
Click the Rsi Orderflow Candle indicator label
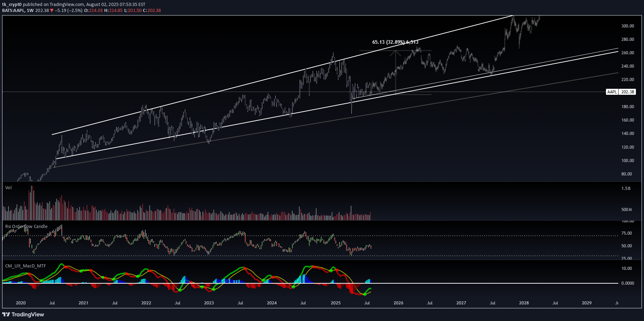click(x=26, y=227)
